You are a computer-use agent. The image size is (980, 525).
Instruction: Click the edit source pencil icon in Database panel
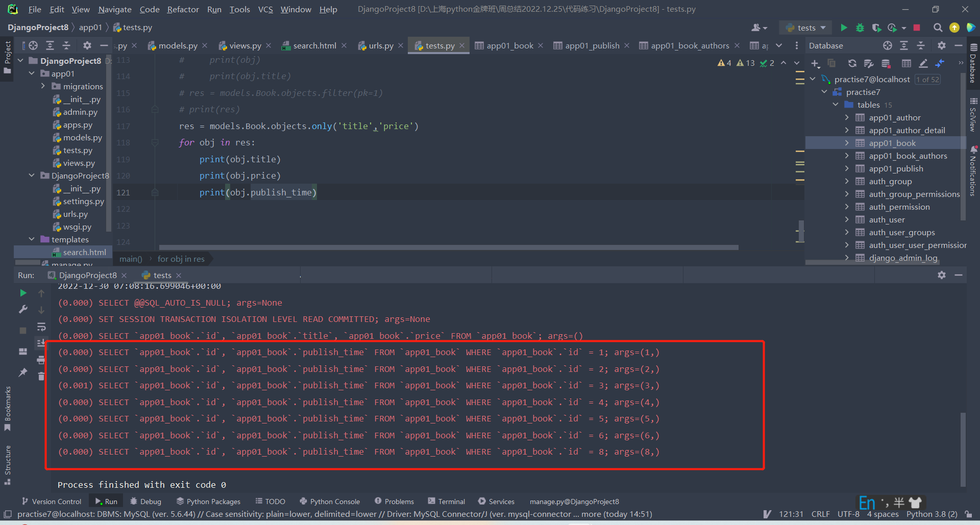[x=923, y=63]
